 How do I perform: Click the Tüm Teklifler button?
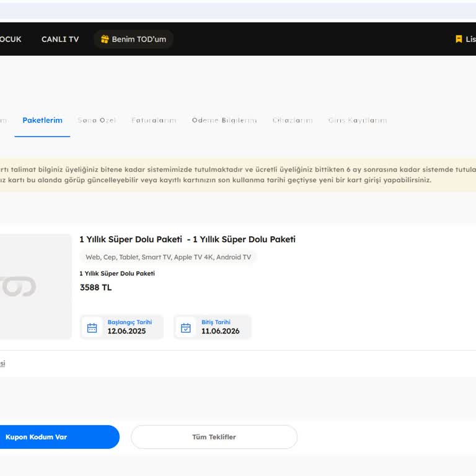click(214, 437)
